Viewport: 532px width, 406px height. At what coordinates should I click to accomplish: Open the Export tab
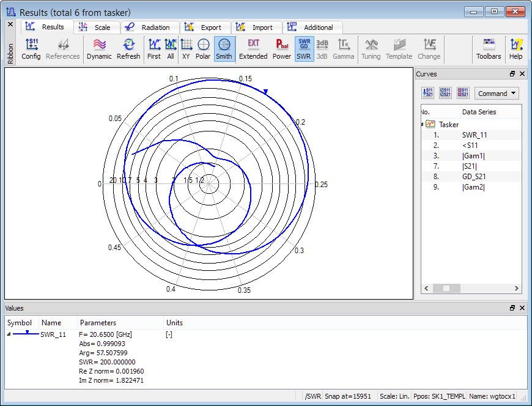[x=205, y=28]
